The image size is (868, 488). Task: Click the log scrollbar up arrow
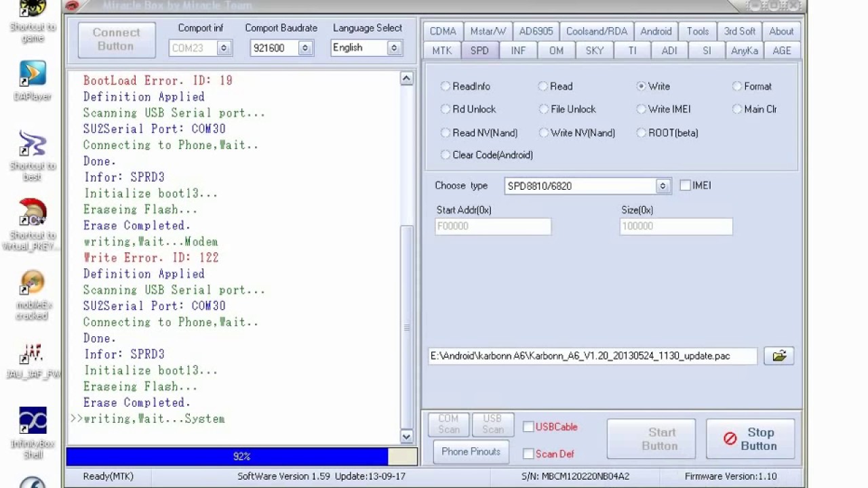point(406,78)
